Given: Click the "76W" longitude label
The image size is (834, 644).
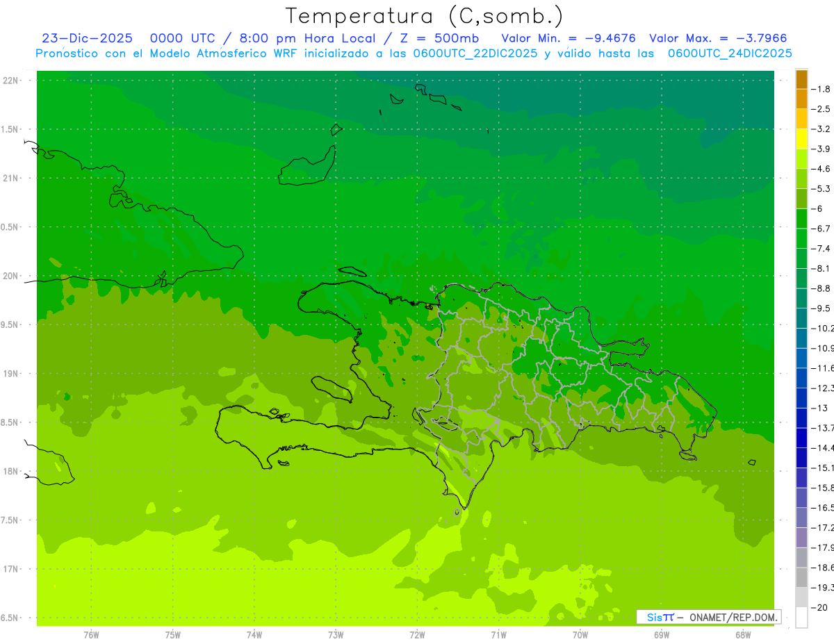Looking at the screenshot, I should coord(91,636).
